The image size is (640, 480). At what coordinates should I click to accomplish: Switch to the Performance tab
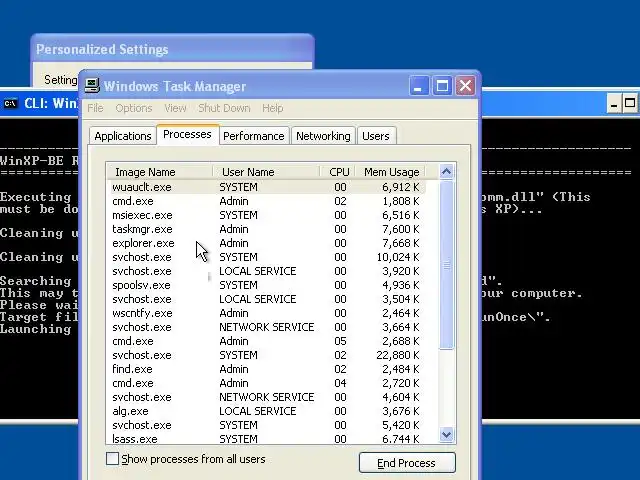click(x=253, y=136)
